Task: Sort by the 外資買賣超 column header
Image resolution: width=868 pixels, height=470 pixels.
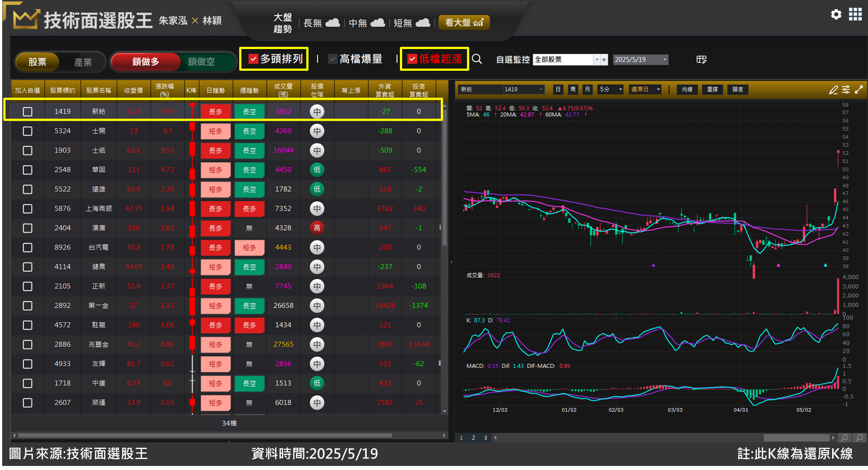Action: pyautogui.click(x=385, y=90)
